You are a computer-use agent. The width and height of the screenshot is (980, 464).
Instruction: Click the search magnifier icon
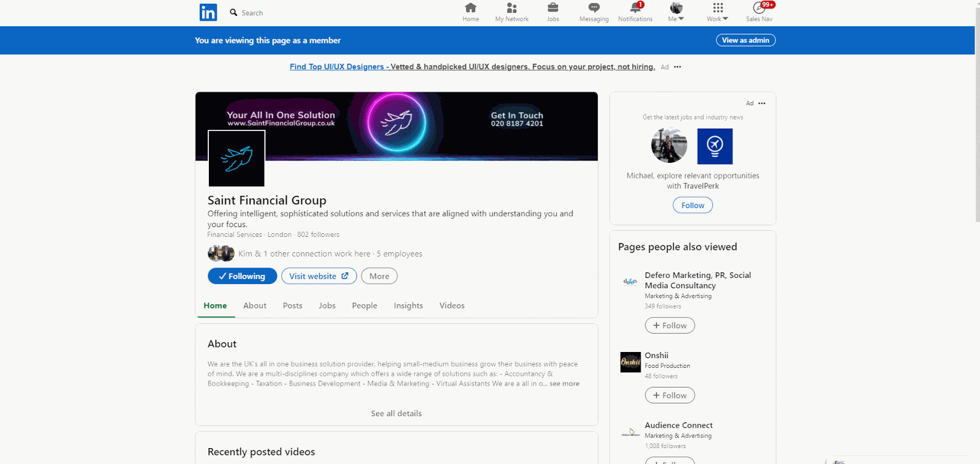click(233, 12)
